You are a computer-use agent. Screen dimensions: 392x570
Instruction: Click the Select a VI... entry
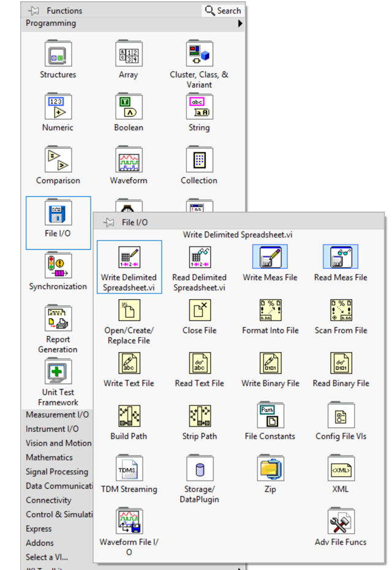(x=47, y=557)
